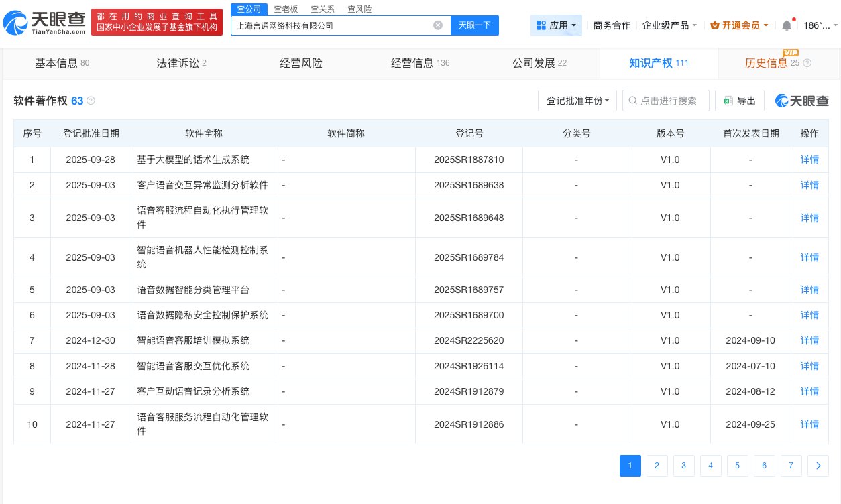Click the 天眼查 watermark logo near the export button
This screenshot has width=841, height=504.
[802, 101]
